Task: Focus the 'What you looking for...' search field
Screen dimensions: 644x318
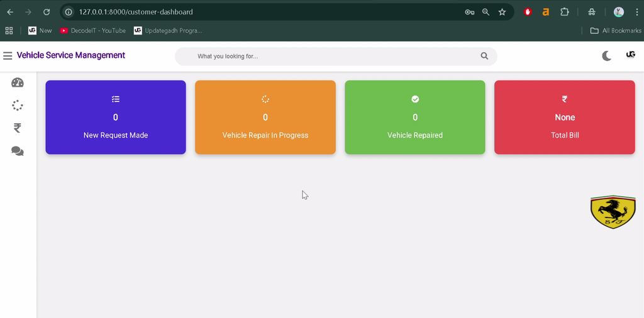Action: click(x=336, y=56)
